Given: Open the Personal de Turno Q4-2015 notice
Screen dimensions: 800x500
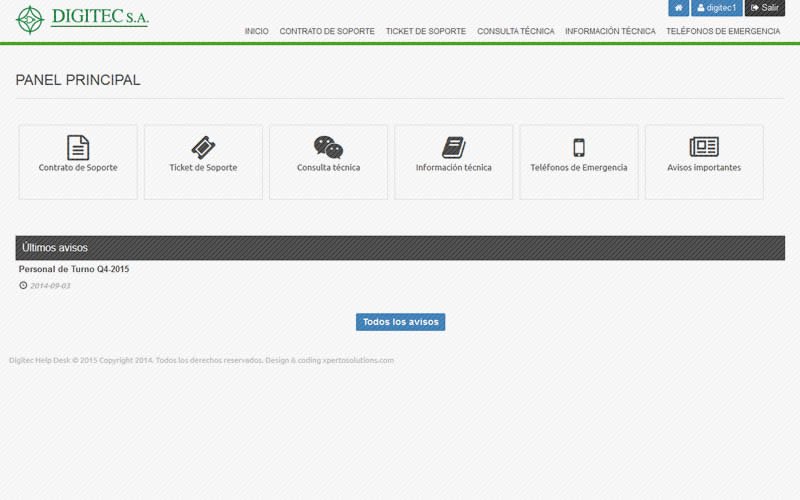Looking at the screenshot, I should pos(74,269).
